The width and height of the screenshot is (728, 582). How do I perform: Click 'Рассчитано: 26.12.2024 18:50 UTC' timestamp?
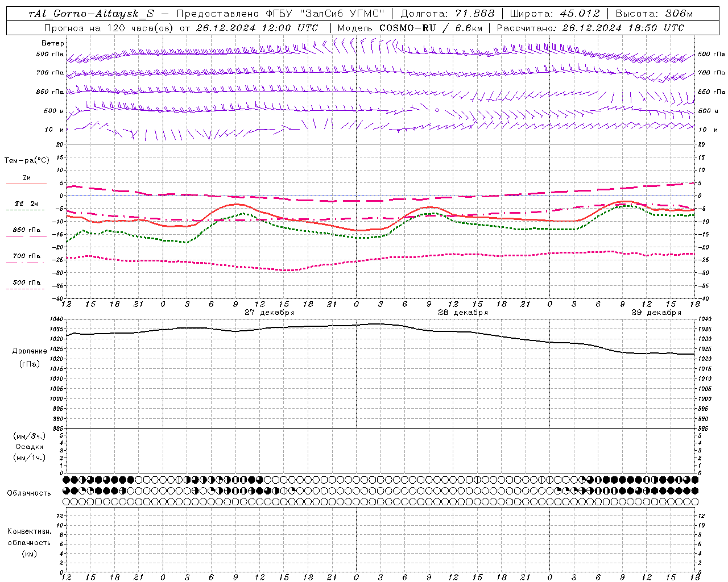[590, 28]
